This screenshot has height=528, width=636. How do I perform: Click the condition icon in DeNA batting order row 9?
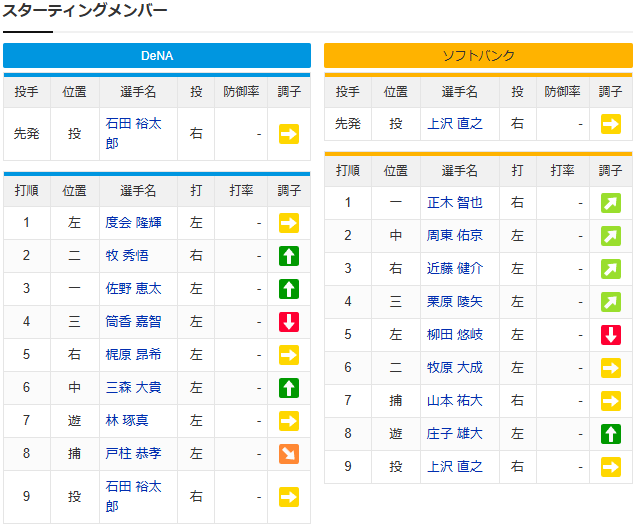pyautogui.click(x=289, y=497)
